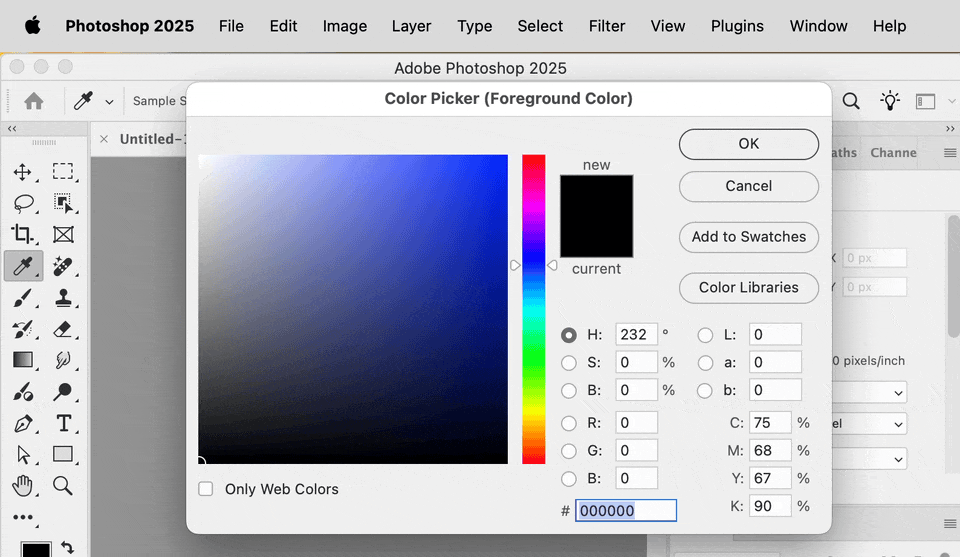Select the Object Selection tool

62,203
